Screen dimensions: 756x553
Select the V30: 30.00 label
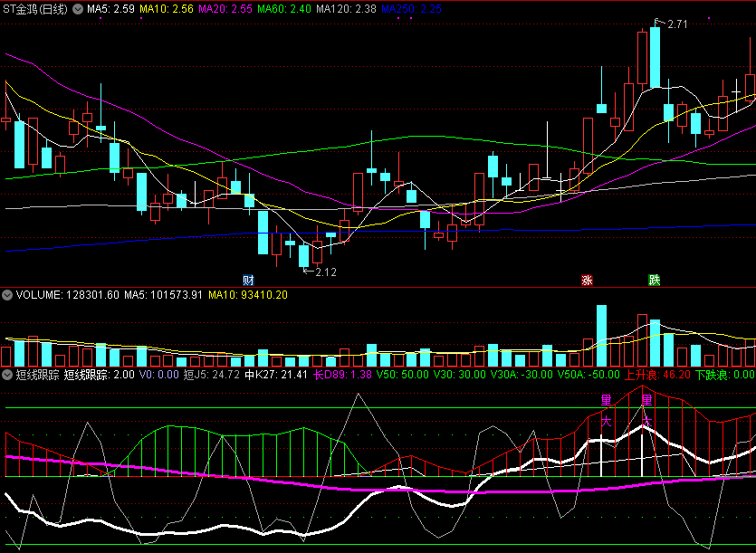coord(459,374)
